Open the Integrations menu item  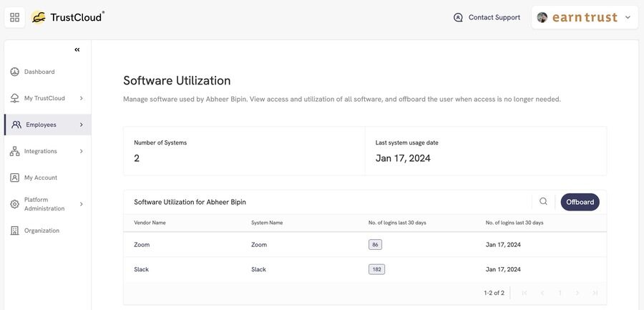pyautogui.click(x=48, y=151)
